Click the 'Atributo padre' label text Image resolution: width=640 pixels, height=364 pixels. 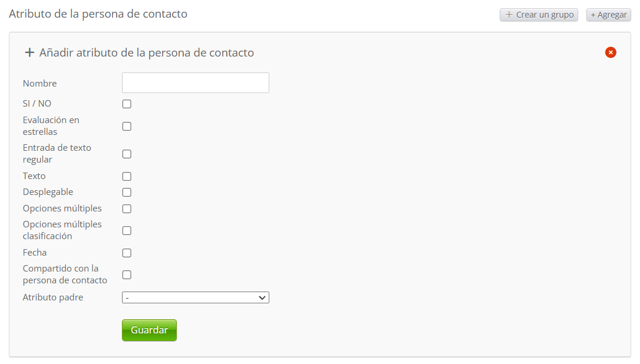[x=53, y=297]
